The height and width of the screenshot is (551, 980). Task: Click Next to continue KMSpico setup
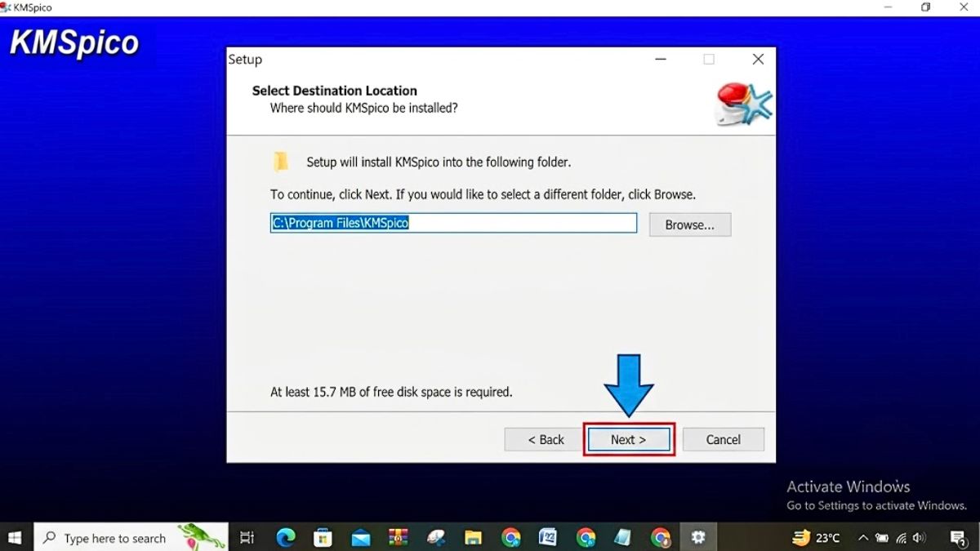click(x=629, y=439)
